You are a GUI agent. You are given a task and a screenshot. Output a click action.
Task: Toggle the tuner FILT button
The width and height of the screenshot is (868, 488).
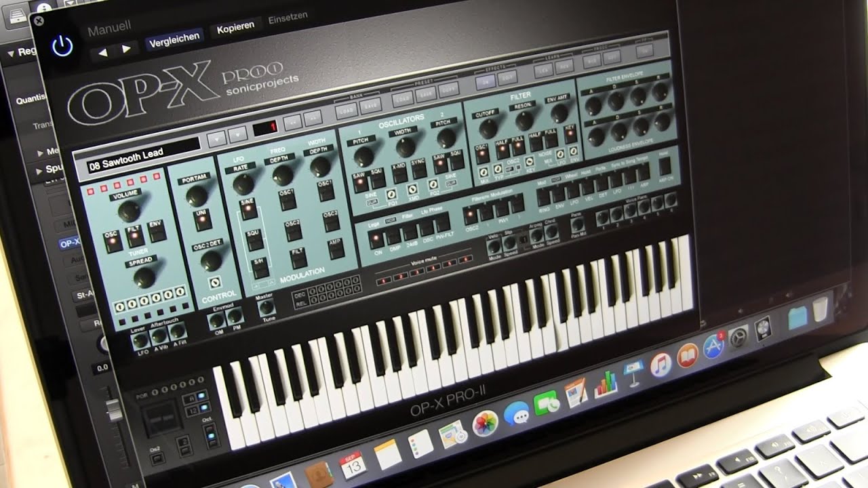pos(135,237)
